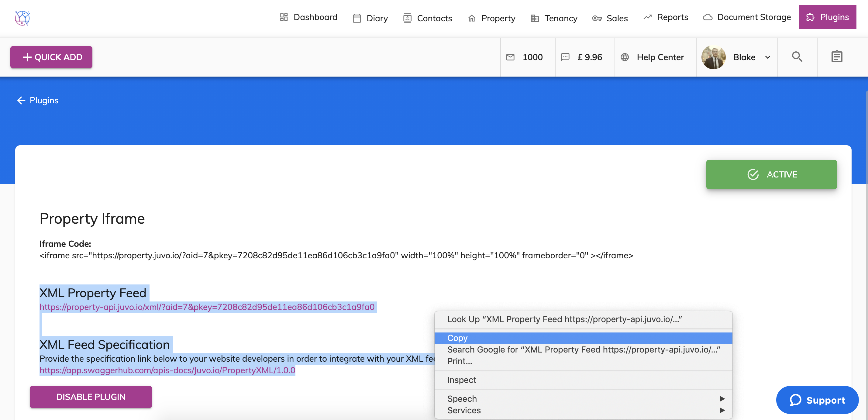Select Inspect in the context menu
The height and width of the screenshot is (420, 868).
(461, 380)
